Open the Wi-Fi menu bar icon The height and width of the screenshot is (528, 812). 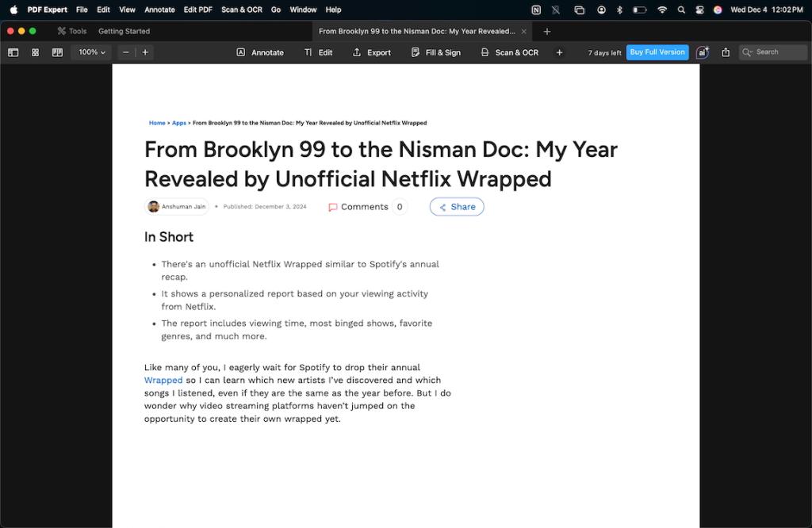tap(662, 10)
